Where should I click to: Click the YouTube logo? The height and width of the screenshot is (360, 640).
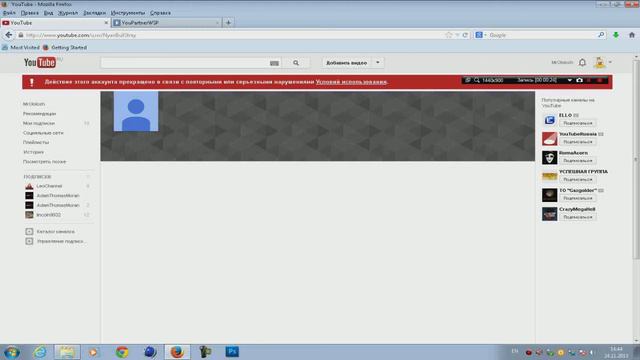pyautogui.click(x=40, y=62)
